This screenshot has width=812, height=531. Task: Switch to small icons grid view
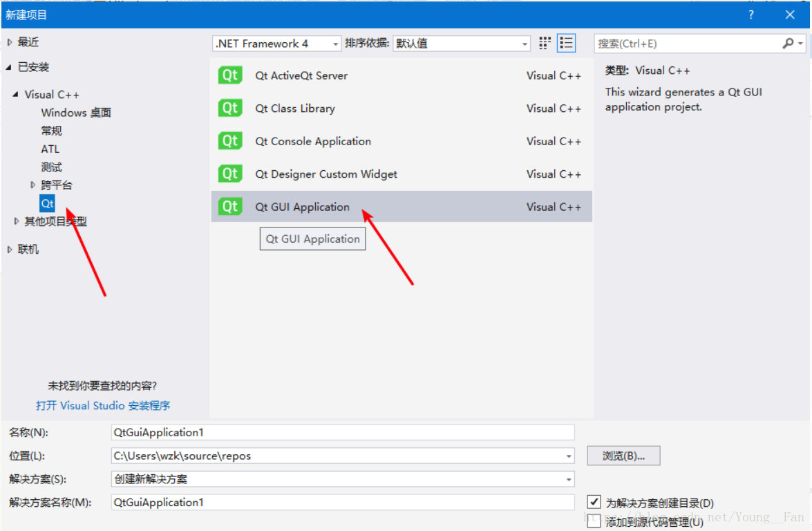(545, 44)
